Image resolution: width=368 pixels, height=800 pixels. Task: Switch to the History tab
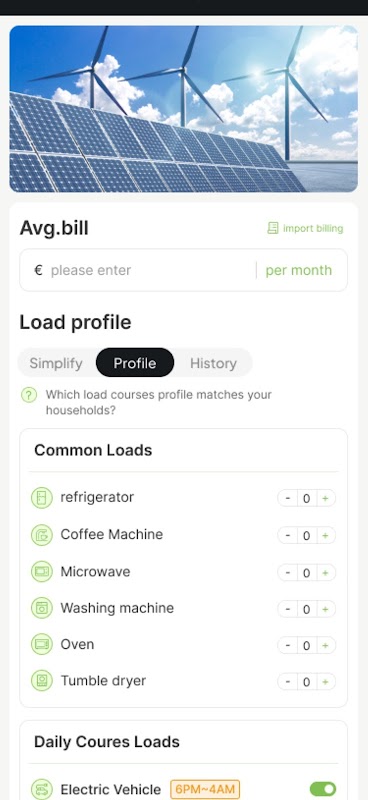[213, 363]
